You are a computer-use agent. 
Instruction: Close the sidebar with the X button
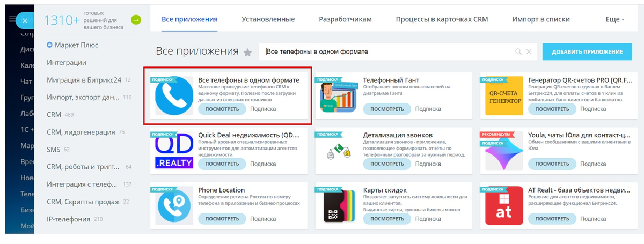25,20
